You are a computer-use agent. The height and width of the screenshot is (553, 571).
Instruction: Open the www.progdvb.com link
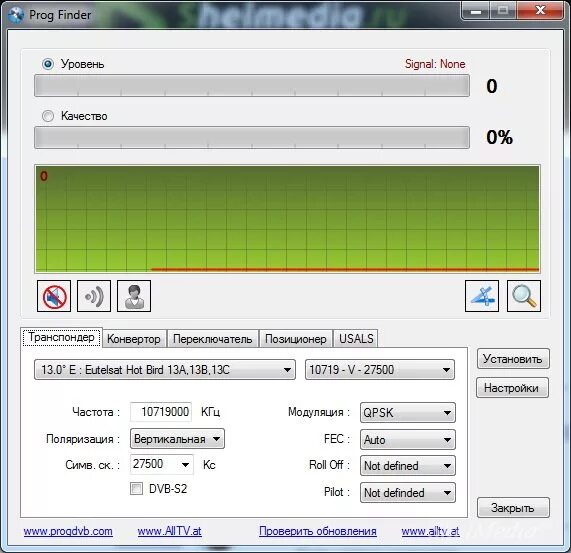click(x=68, y=531)
